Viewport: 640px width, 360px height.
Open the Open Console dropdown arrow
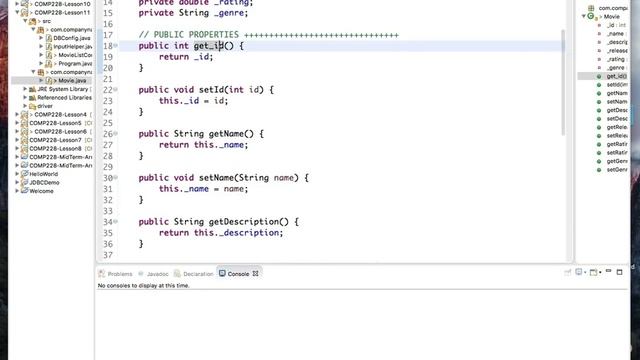coord(600,273)
